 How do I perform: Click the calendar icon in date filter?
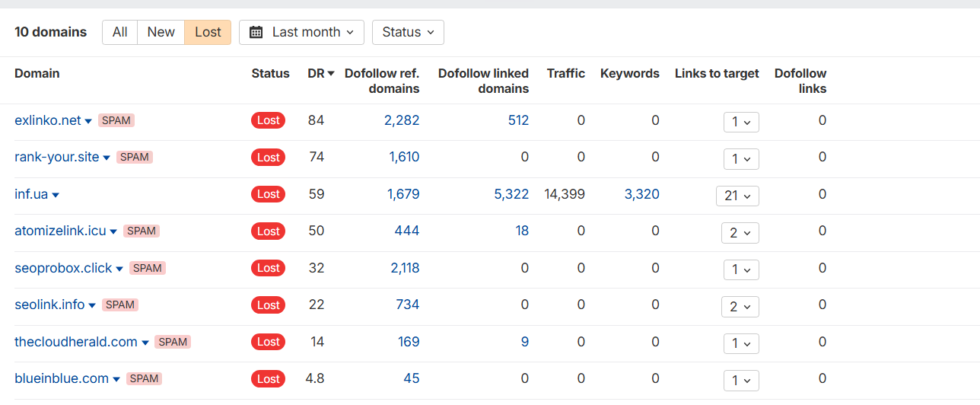(256, 32)
